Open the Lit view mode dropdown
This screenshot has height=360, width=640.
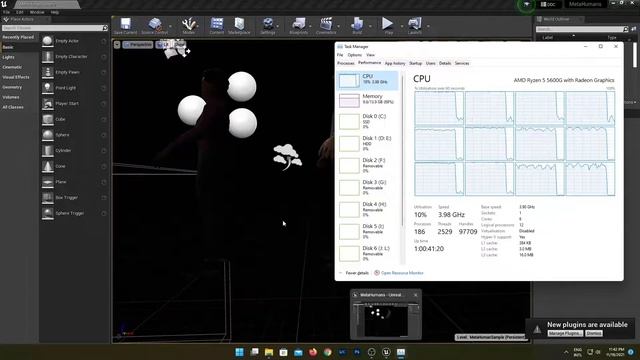(x=162, y=44)
